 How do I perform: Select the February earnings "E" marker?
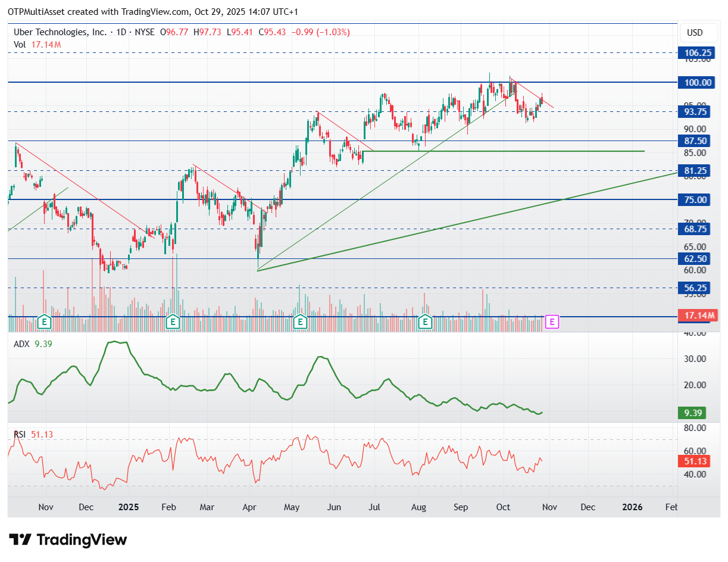pyautogui.click(x=173, y=322)
